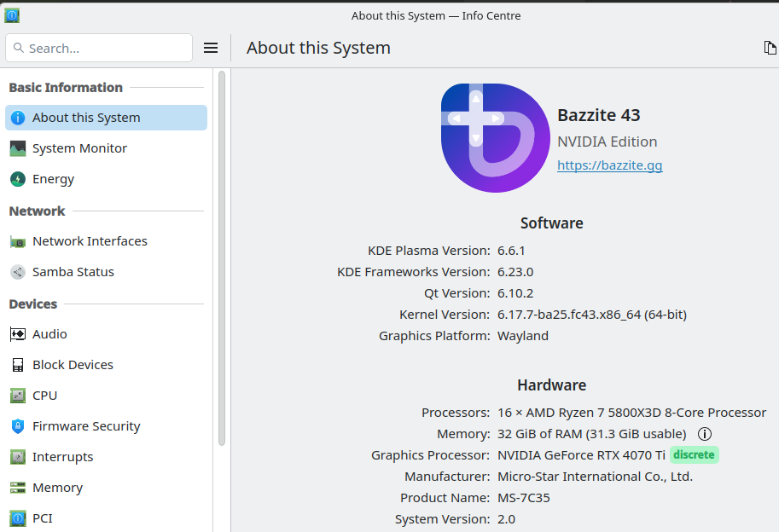Click the hamburger menu icon beside search

click(211, 48)
